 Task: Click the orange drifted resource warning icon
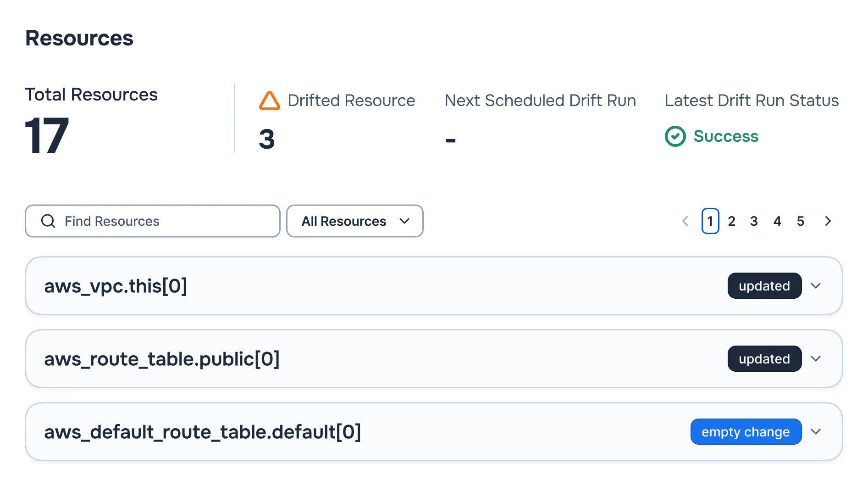tap(269, 101)
